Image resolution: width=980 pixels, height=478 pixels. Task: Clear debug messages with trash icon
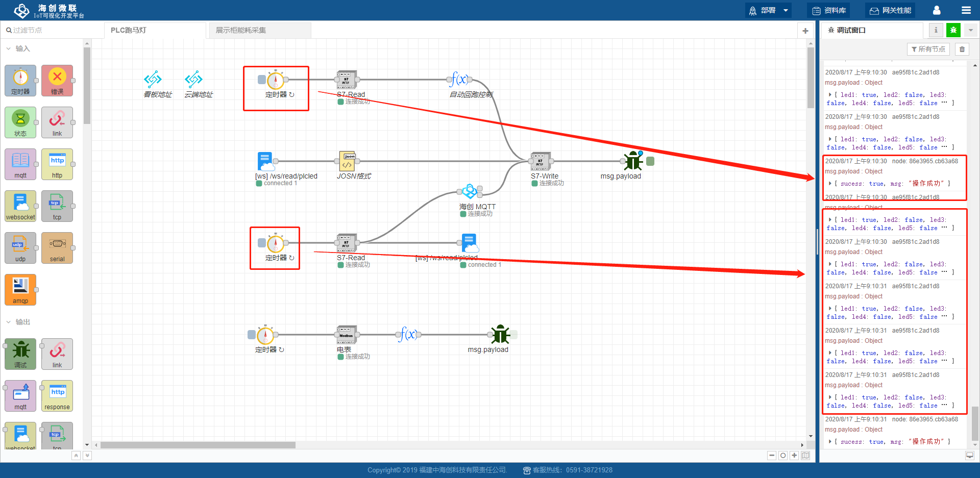tap(962, 49)
